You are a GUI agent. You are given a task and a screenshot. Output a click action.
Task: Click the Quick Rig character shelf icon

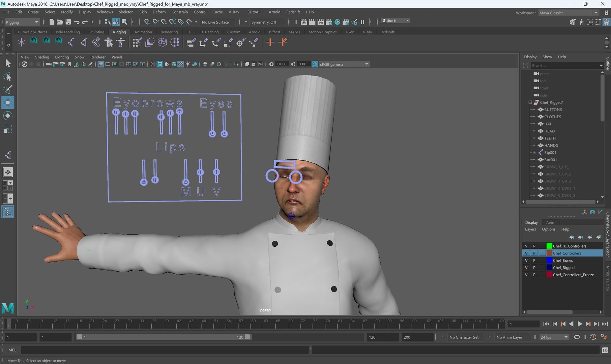tap(108, 42)
